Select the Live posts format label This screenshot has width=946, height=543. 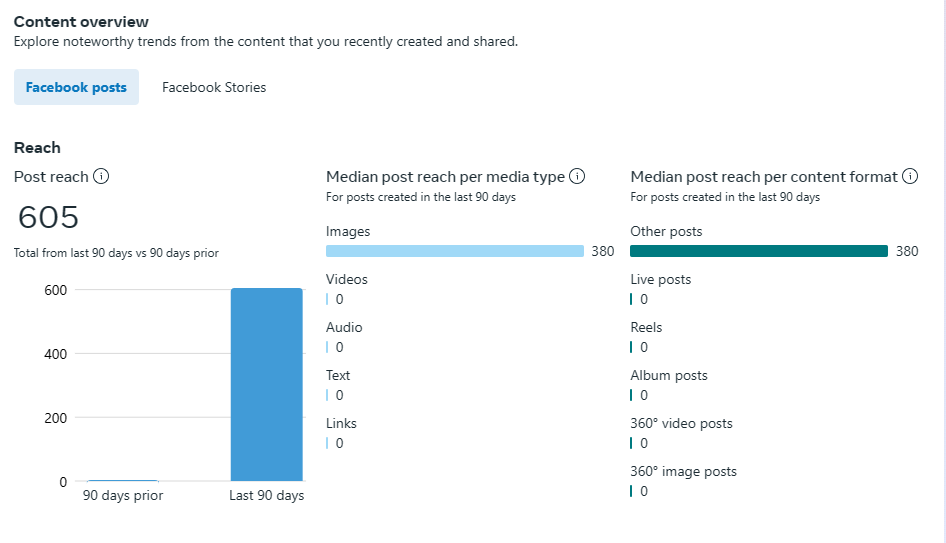[x=660, y=280]
